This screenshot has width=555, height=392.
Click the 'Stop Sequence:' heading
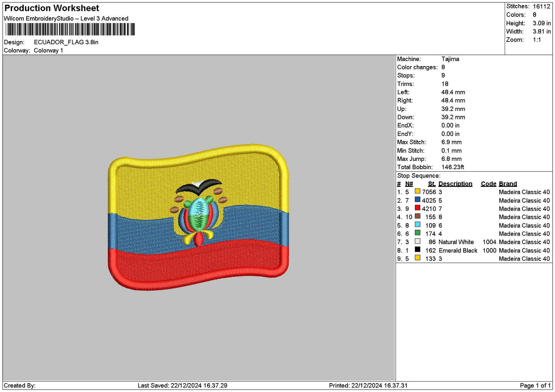point(419,176)
